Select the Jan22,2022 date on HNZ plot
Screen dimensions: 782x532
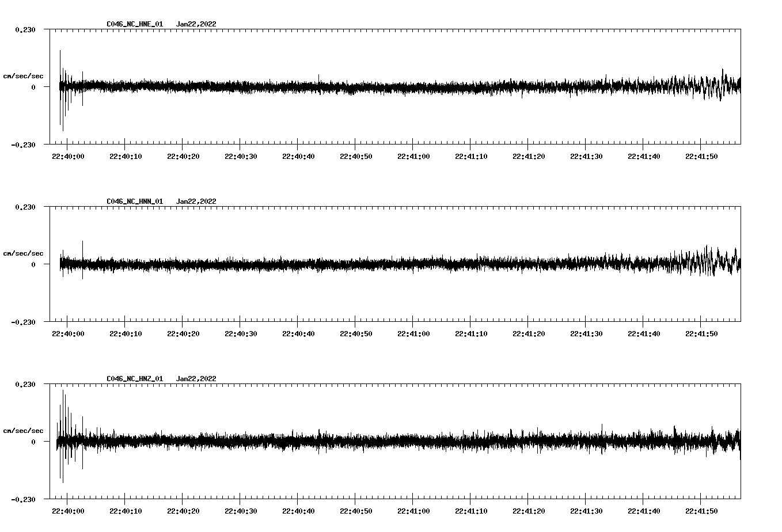[196, 379]
